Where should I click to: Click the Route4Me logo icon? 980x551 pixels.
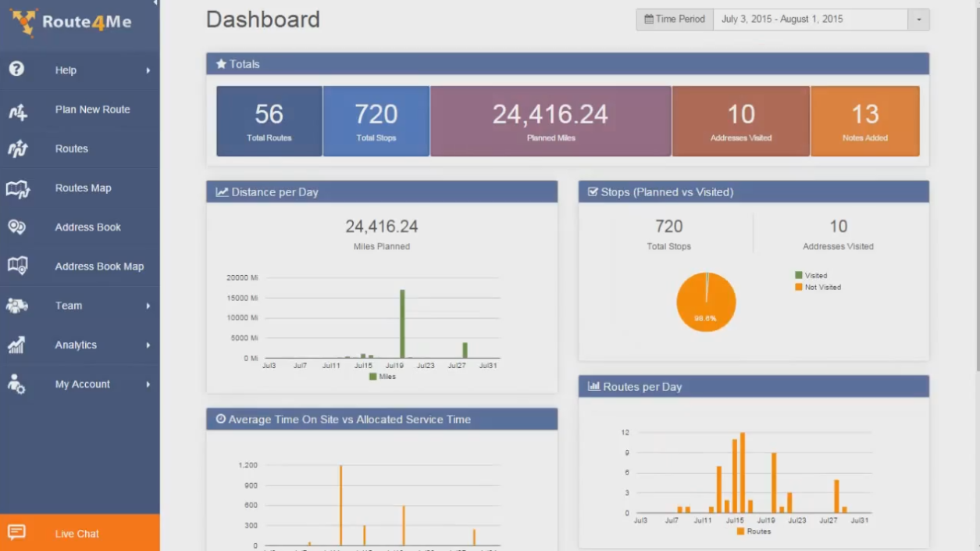point(23,23)
